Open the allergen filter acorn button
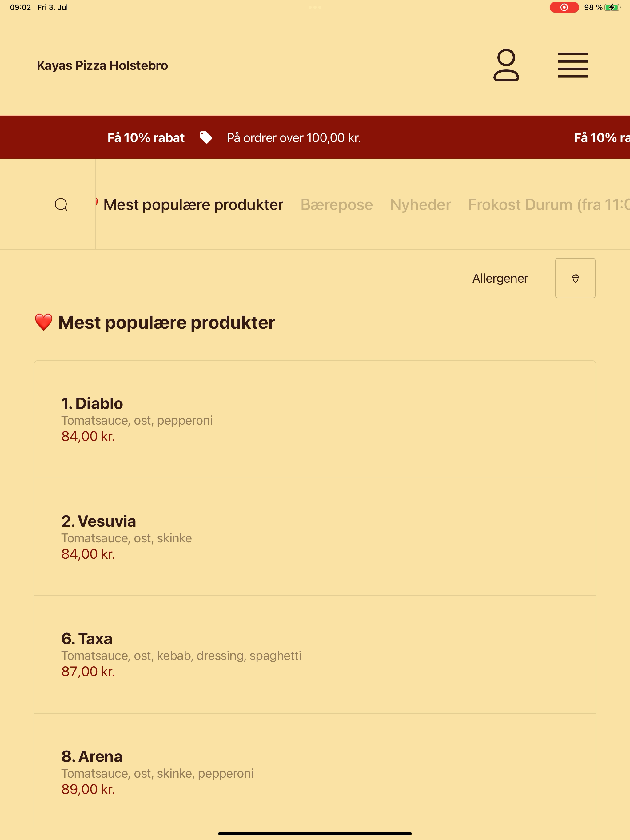 pos(575,278)
